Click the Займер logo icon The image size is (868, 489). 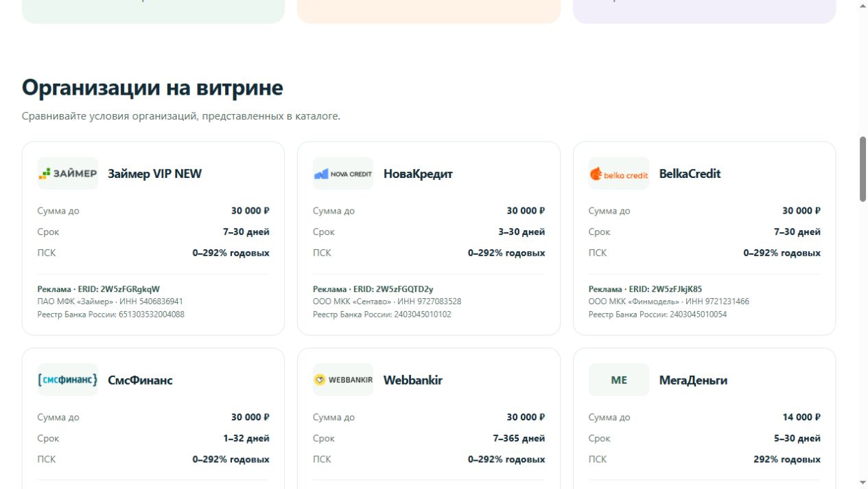[67, 174]
